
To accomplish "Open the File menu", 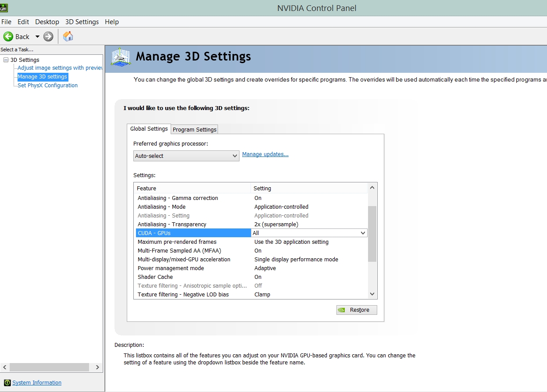I will coord(6,22).
